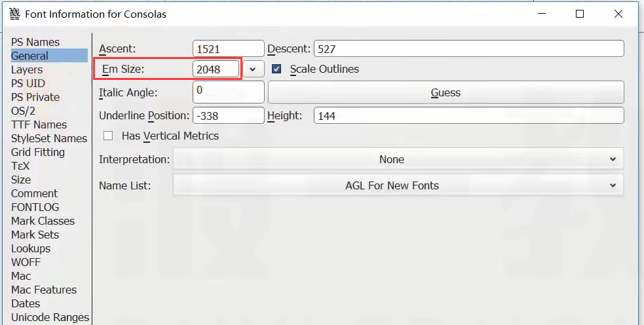Switch to the PS UID section

[28, 83]
